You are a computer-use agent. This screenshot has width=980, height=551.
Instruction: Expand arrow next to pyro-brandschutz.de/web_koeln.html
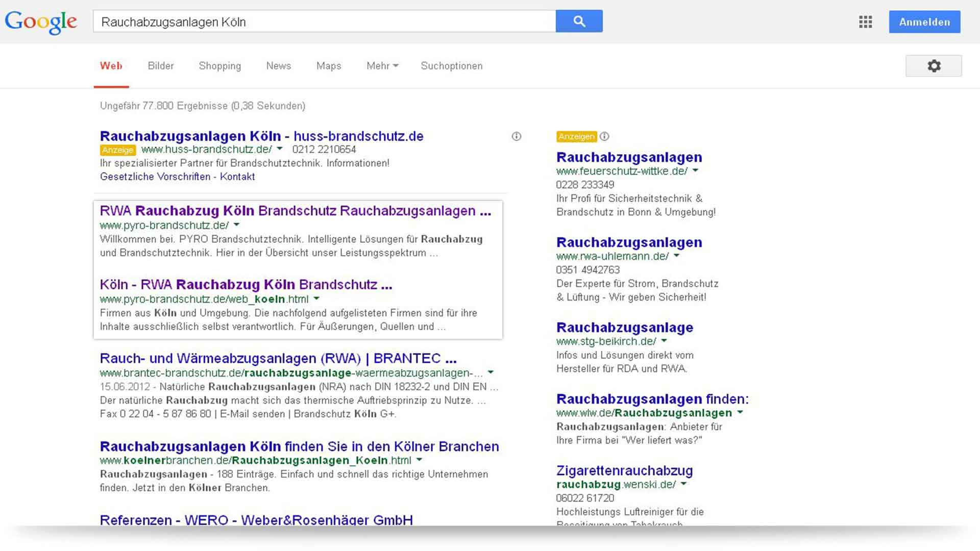pos(316,299)
